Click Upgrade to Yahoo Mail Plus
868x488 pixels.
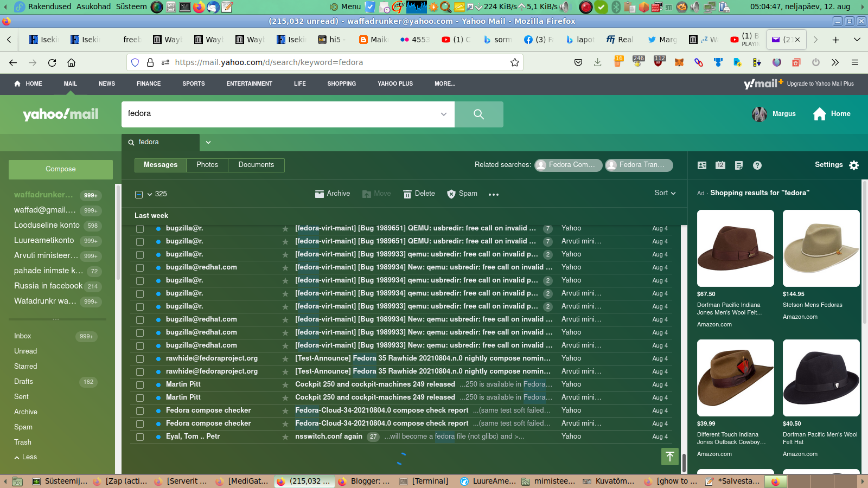(x=820, y=84)
